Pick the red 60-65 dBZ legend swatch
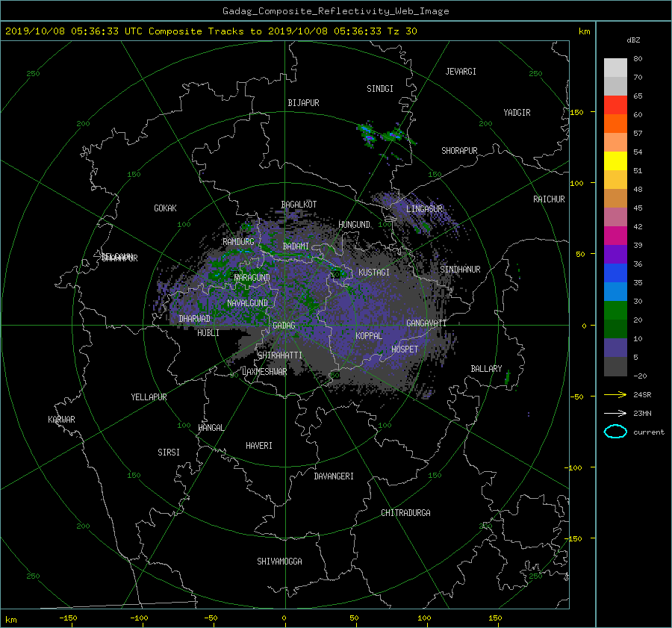Screen dimensions: 672x628 (615, 105)
